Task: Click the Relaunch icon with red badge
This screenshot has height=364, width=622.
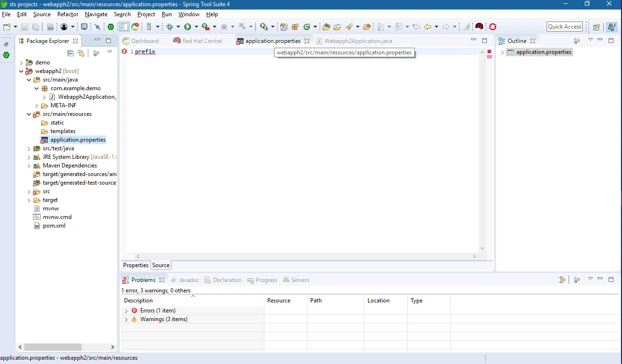Action: [x=135, y=27]
